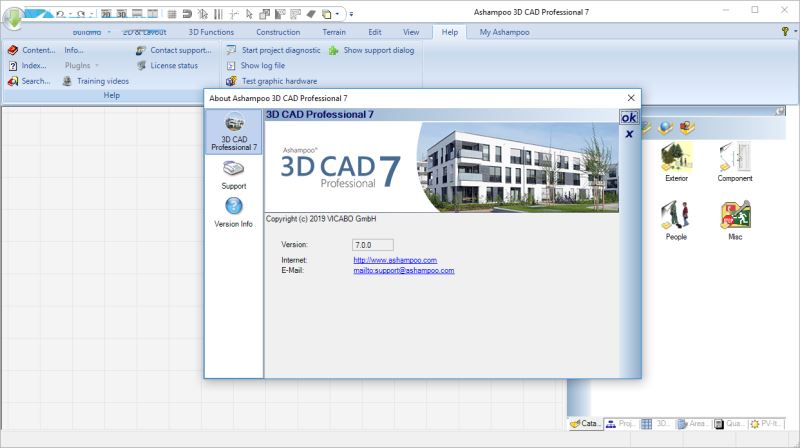
Task: Switch to the Proj... bottom panel tab
Action: coord(621,424)
